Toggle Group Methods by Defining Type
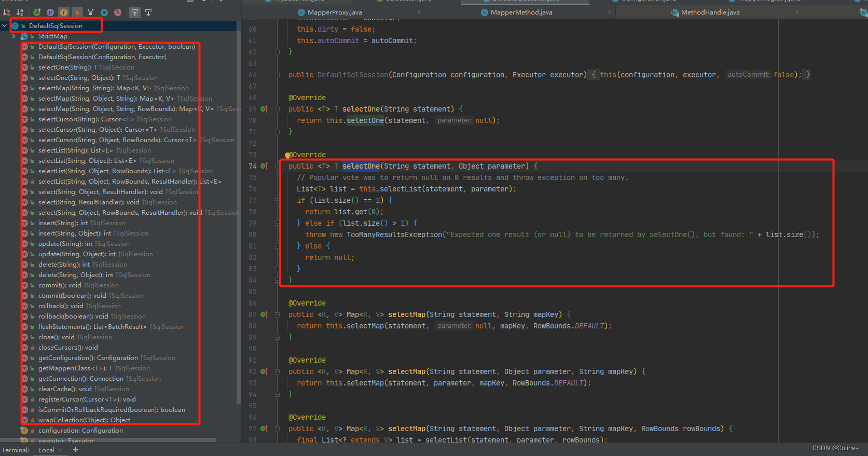 point(37,12)
